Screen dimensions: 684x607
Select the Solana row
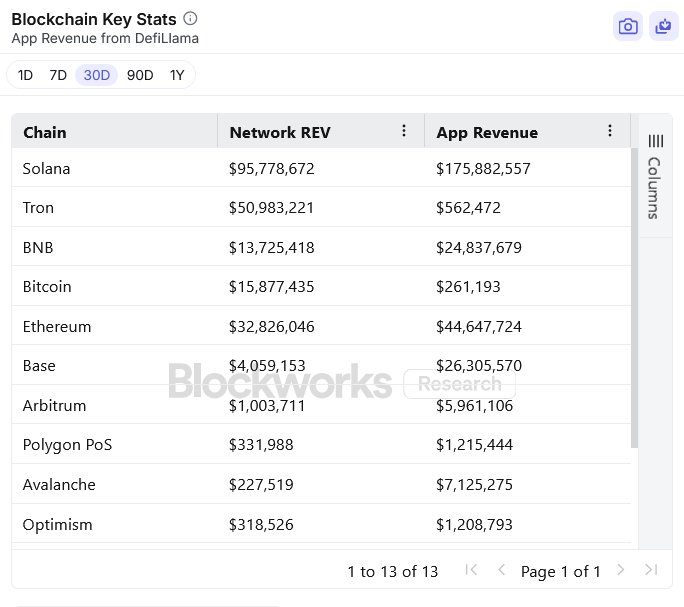click(321, 168)
